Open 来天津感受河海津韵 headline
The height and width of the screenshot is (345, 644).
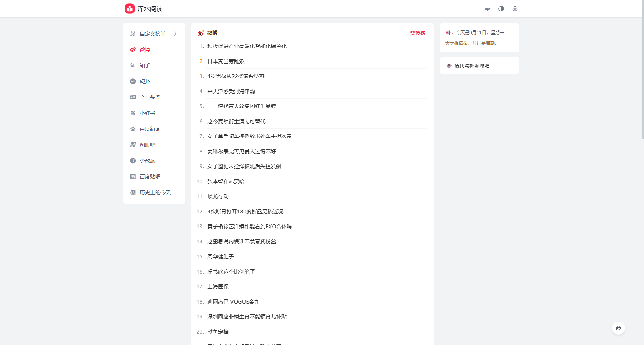point(231,91)
